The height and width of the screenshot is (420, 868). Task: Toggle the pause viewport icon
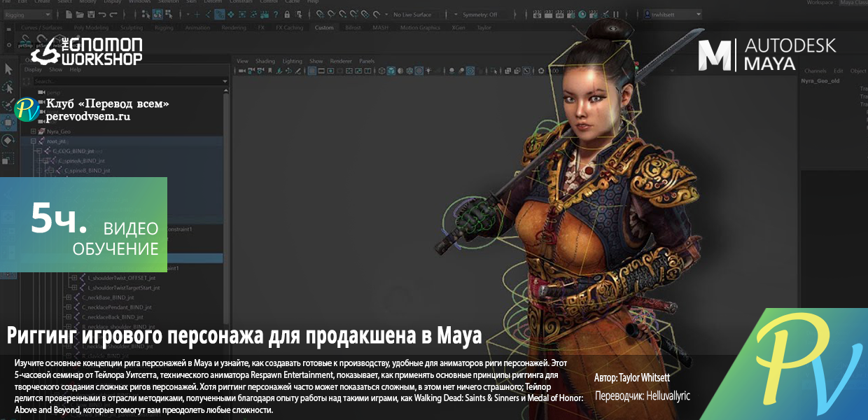615,15
